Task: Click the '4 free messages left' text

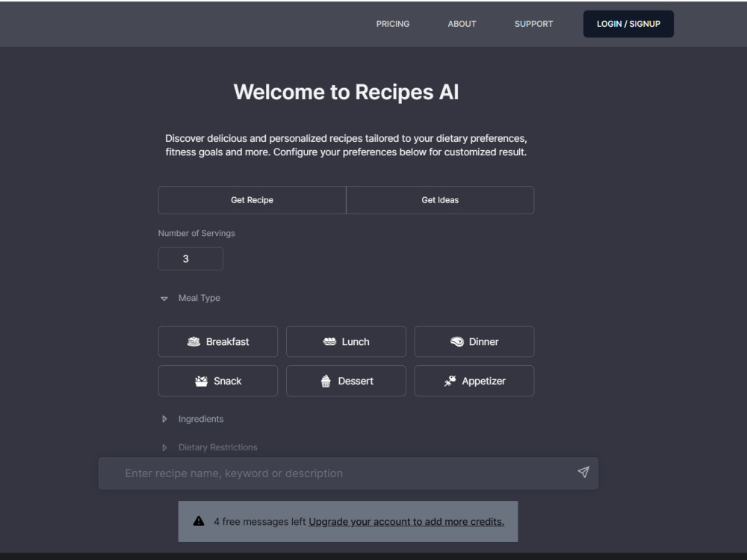Action: pos(260,522)
